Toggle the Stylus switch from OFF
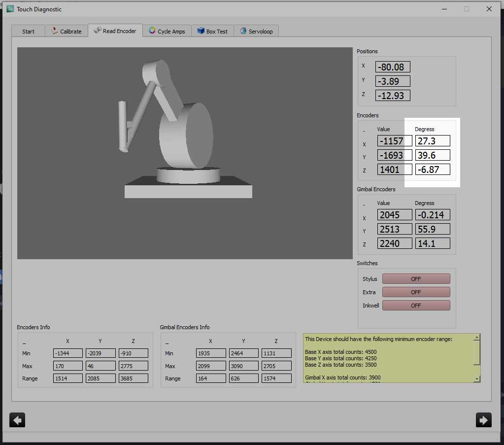Screen dimensions: 504x445 tap(416, 278)
